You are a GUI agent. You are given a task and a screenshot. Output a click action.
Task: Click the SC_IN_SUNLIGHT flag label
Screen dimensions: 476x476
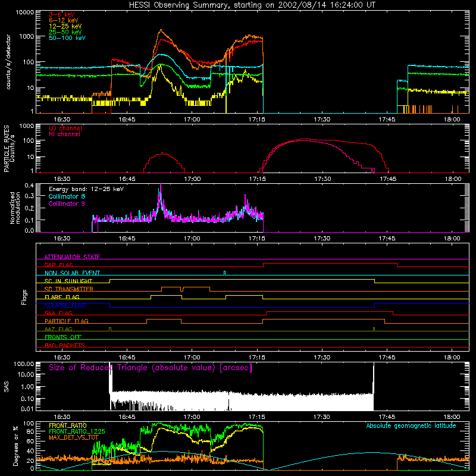68,281
